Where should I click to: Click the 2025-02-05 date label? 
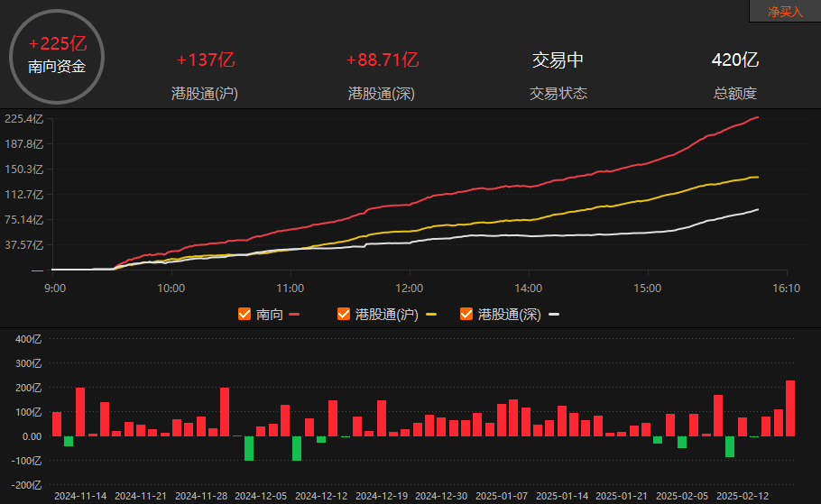coord(682,496)
